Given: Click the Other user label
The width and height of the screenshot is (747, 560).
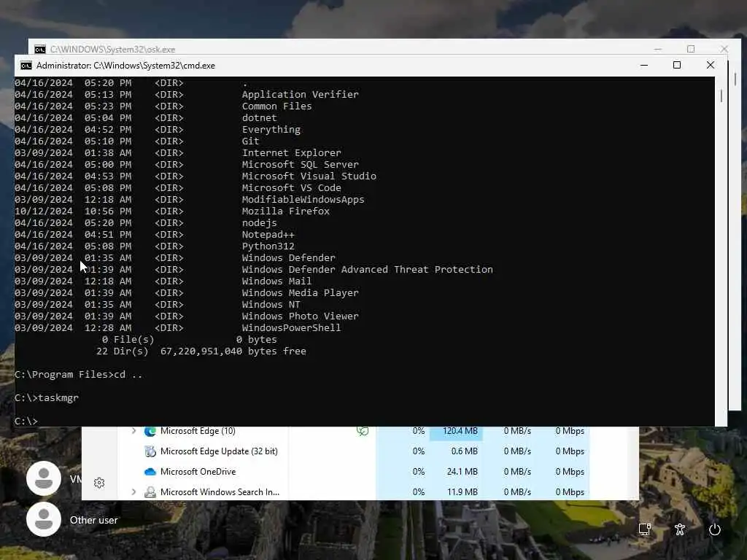Looking at the screenshot, I should (x=94, y=520).
